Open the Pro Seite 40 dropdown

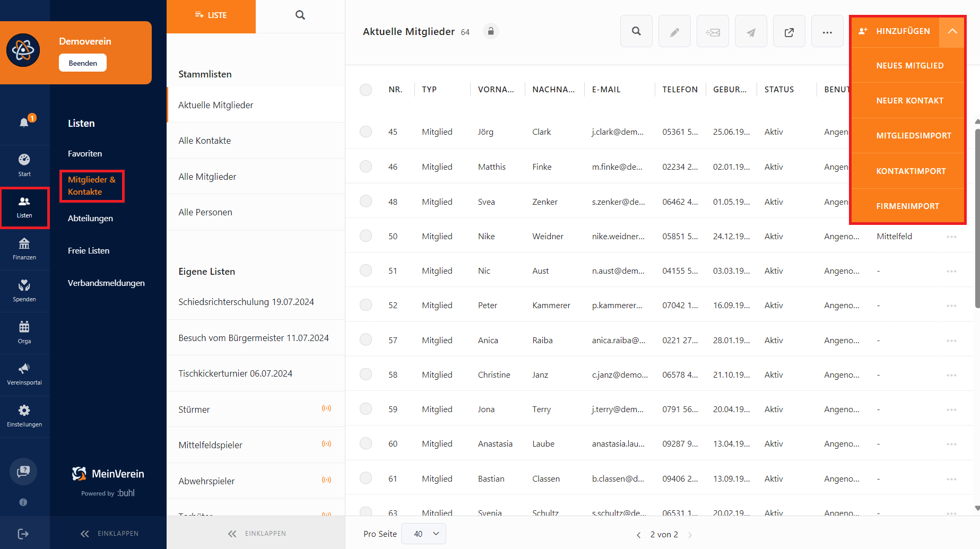click(x=423, y=534)
